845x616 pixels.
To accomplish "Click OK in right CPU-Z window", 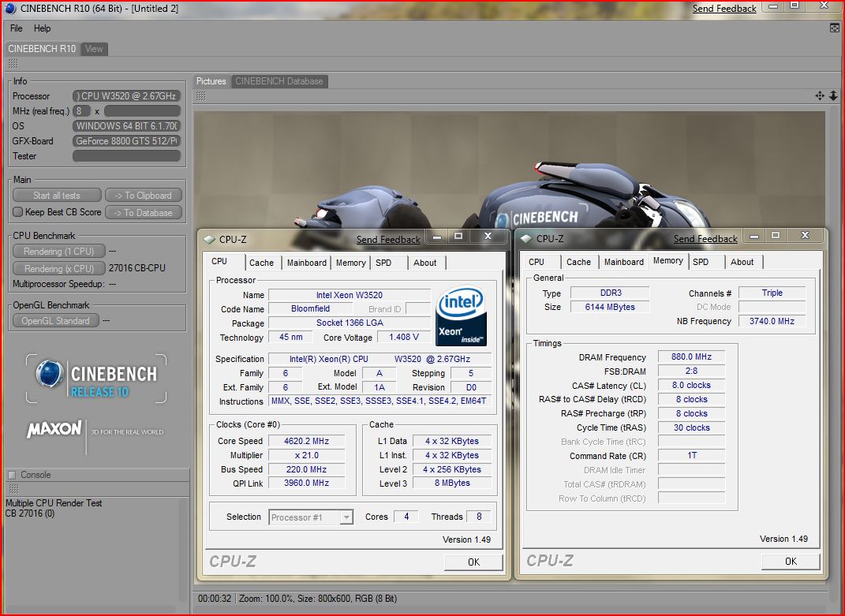I will point(791,562).
